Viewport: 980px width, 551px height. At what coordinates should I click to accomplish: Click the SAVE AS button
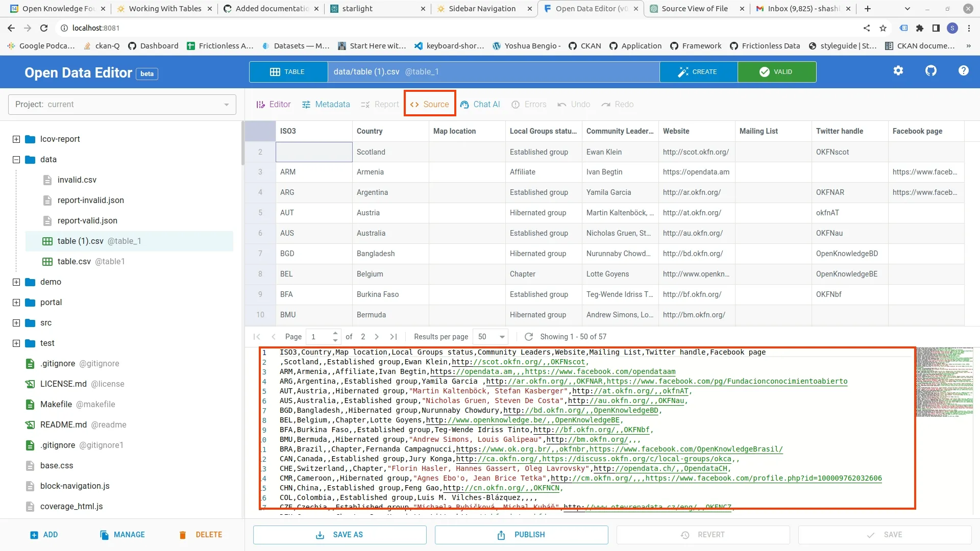339,535
